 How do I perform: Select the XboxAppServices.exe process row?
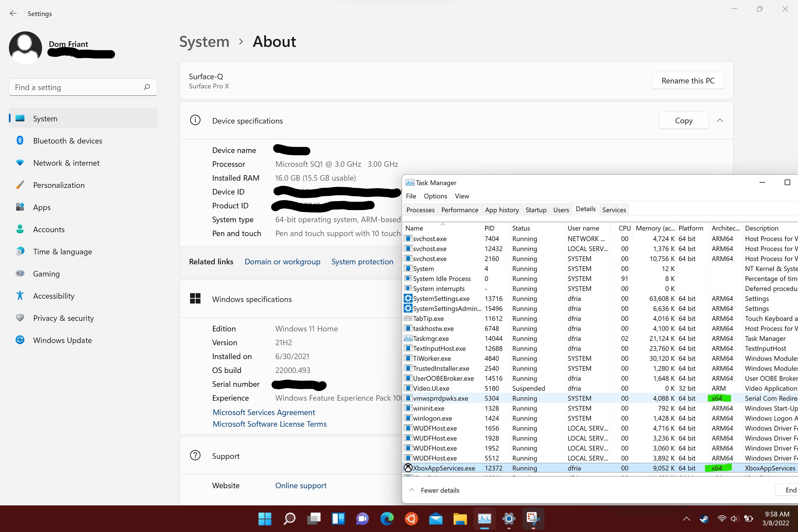pos(444,468)
